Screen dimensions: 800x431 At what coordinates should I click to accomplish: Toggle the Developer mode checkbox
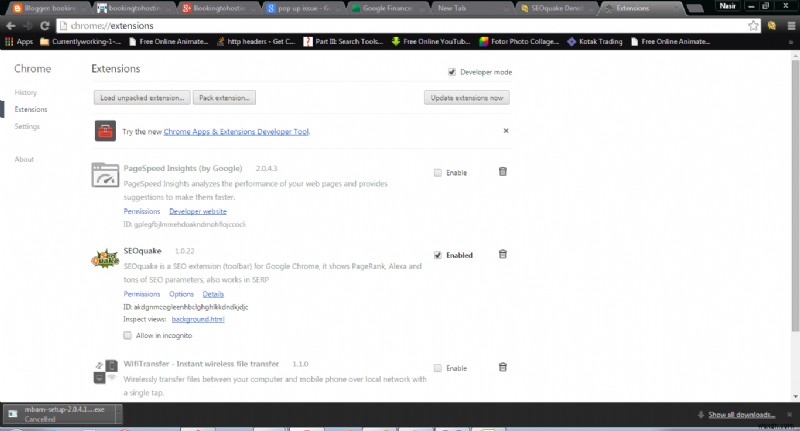pos(452,72)
